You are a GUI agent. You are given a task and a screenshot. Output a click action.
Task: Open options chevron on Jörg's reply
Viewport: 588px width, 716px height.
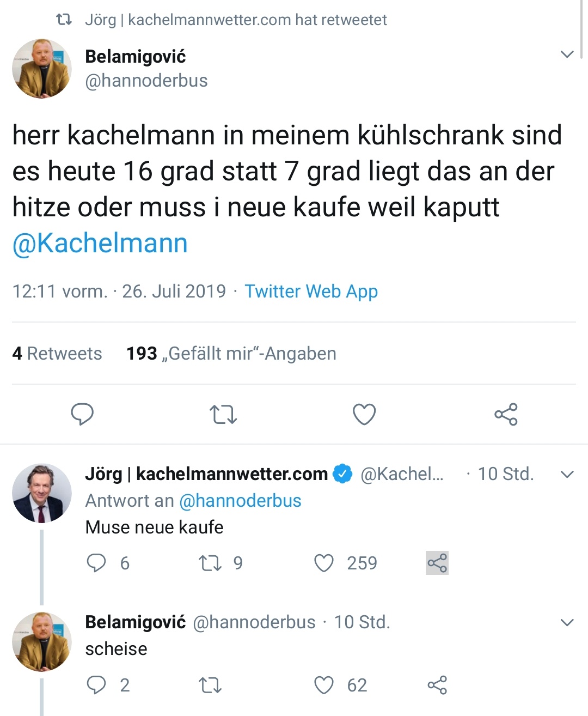(567, 475)
